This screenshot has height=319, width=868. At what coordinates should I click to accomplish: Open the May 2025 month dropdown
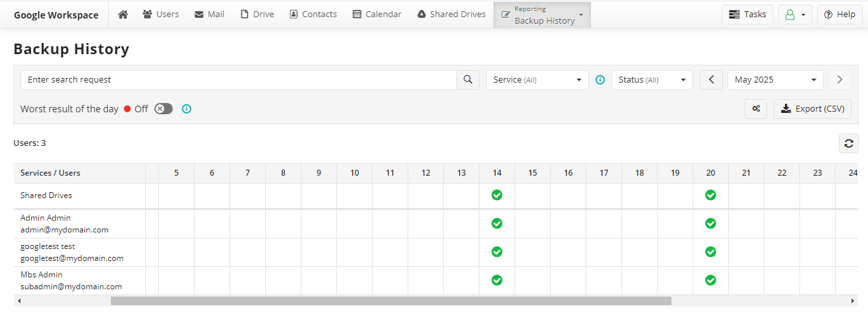coord(776,80)
